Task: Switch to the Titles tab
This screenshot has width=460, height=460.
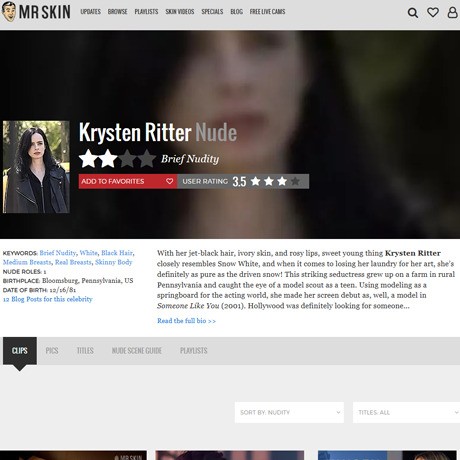Action: [85, 351]
